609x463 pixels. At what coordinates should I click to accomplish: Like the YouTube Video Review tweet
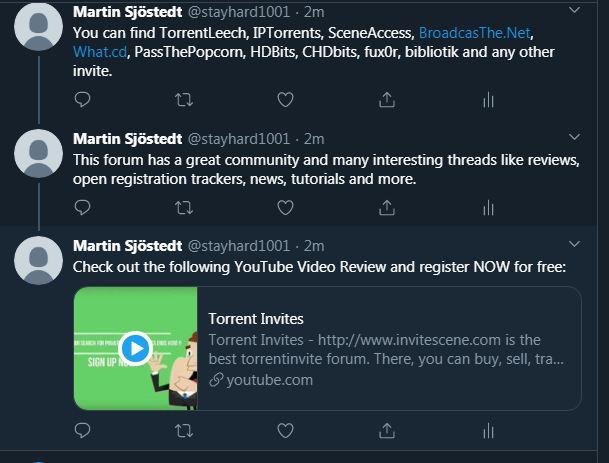[285, 432]
